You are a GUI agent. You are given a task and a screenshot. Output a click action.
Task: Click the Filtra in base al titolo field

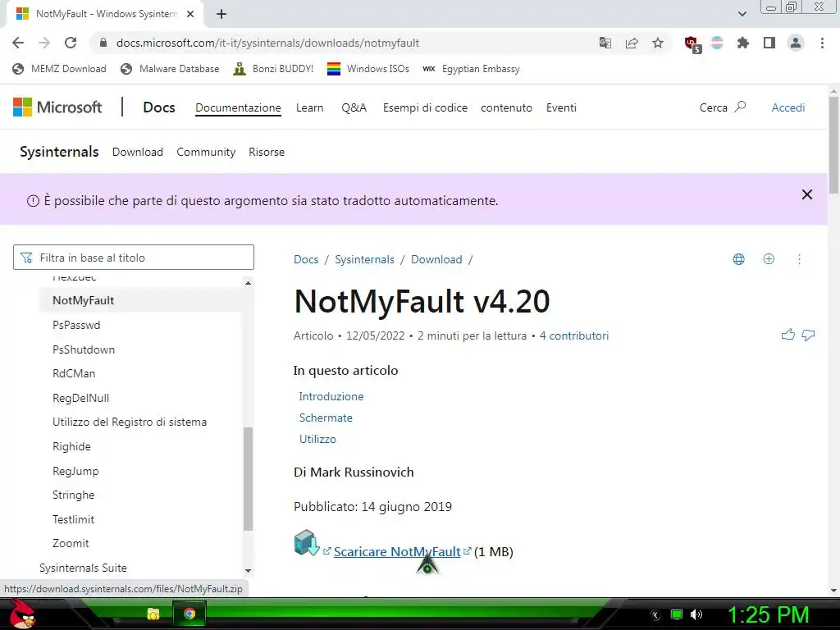(x=134, y=257)
